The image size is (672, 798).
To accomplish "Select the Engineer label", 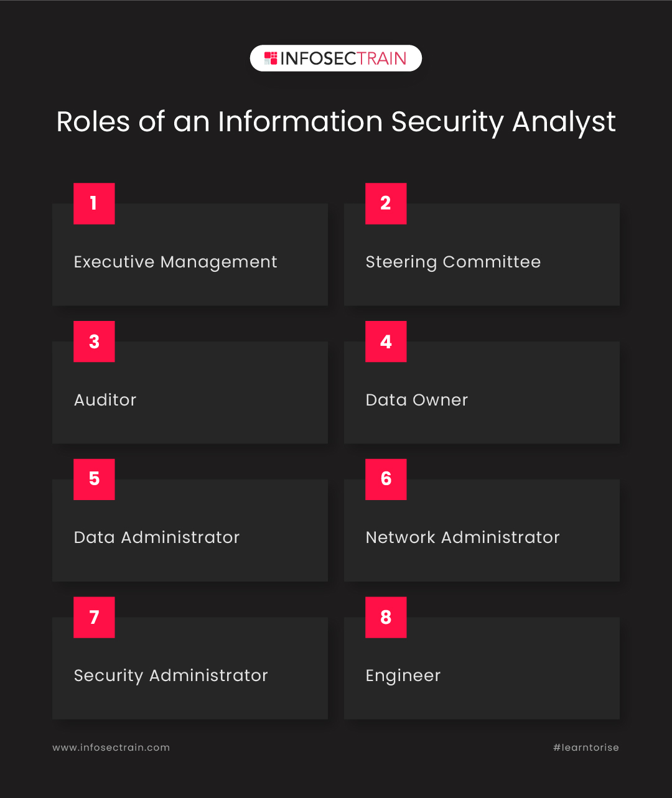I will coord(403,676).
